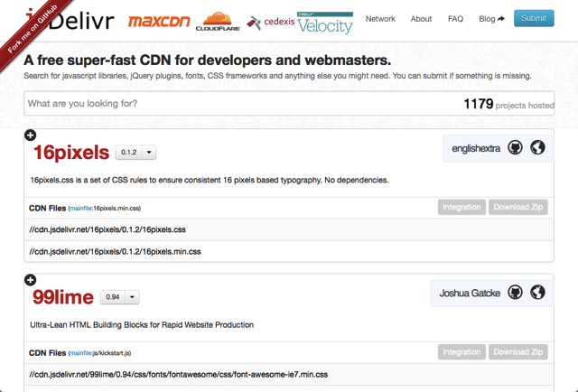Screen dimensions: 578x392
Task: Click the 99lime mainfile link
Action: pos(80,353)
